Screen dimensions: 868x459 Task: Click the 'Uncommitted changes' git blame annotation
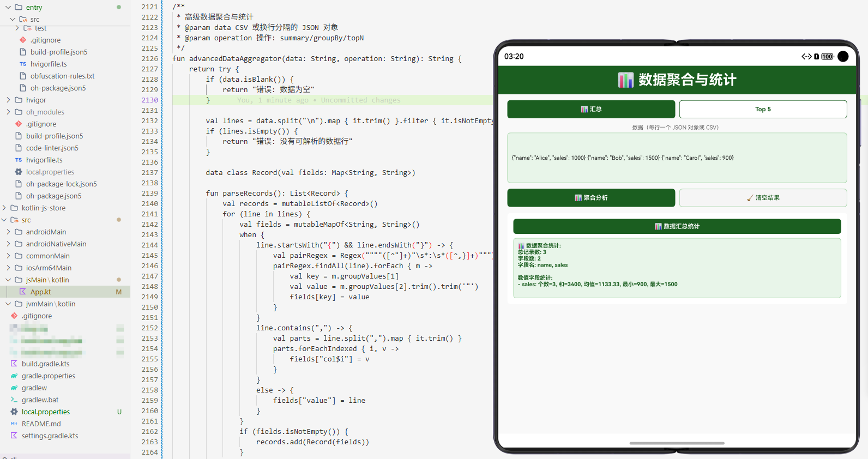[360, 100]
